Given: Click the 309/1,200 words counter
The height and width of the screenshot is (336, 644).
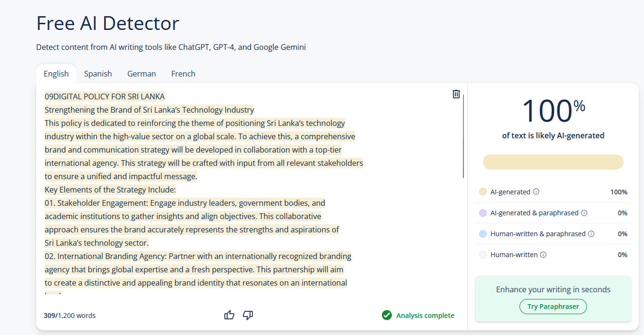Looking at the screenshot, I should (x=69, y=316).
